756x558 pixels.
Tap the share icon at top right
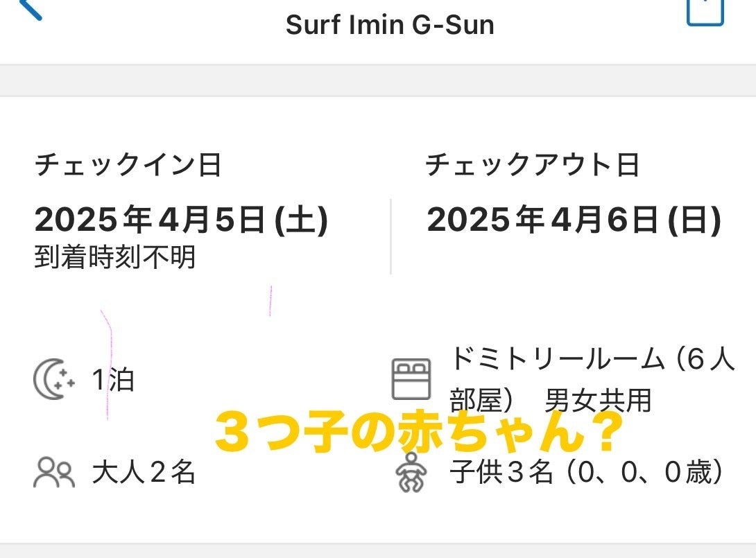pos(705,10)
